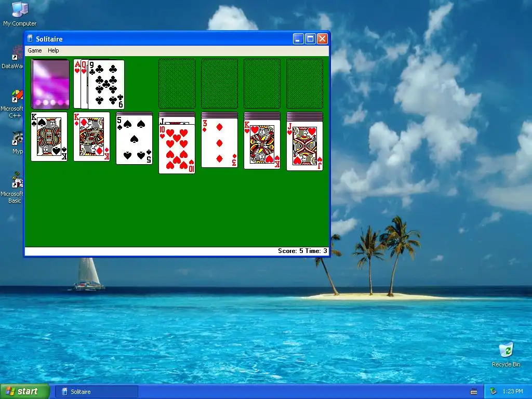532x399 pixels.
Task: Open the Game menu
Action: tap(35, 50)
